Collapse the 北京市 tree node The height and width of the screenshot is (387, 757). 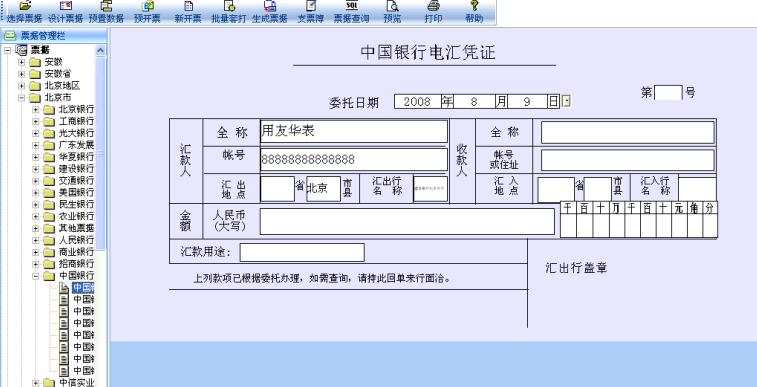point(21,97)
